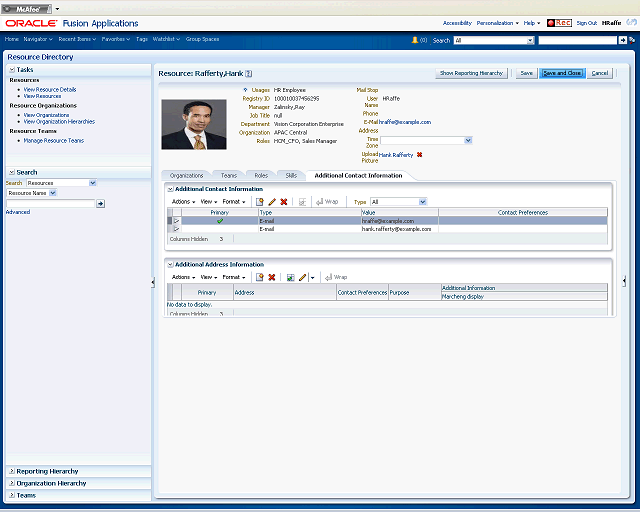Click set primary address icon
The height and width of the screenshot is (512, 640).
(x=290, y=277)
